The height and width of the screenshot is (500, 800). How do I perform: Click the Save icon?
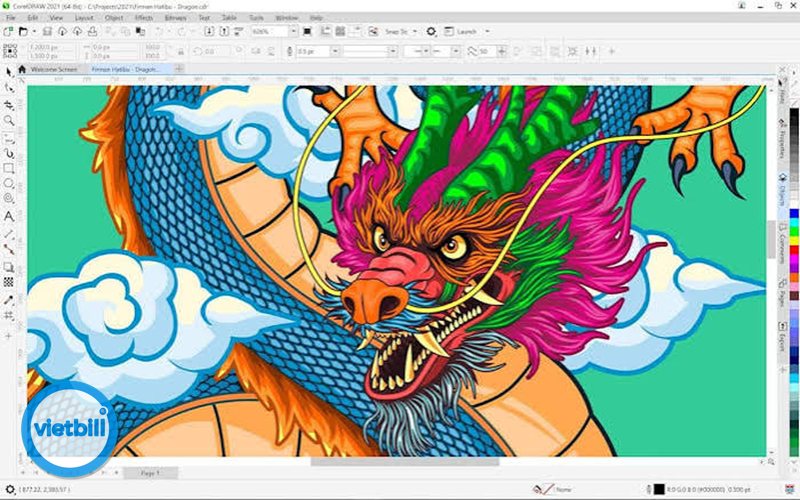point(47,32)
